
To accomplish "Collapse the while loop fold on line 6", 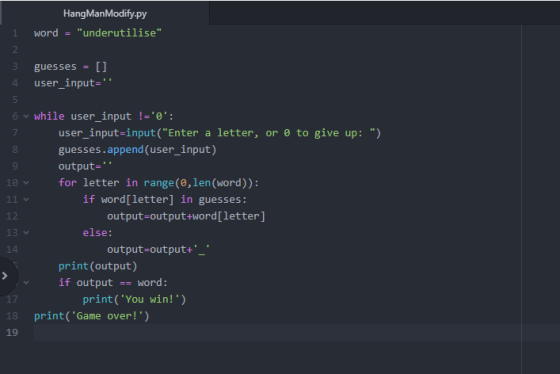I will click(x=26, y=116).
